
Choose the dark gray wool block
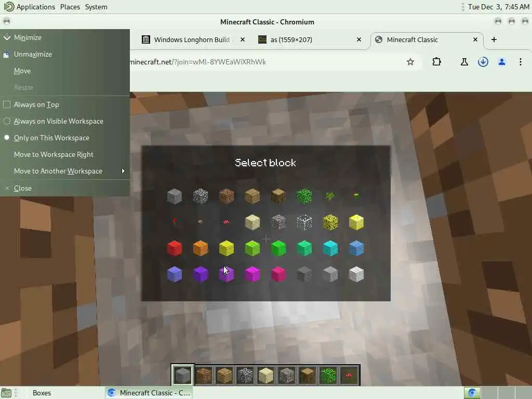304,274
